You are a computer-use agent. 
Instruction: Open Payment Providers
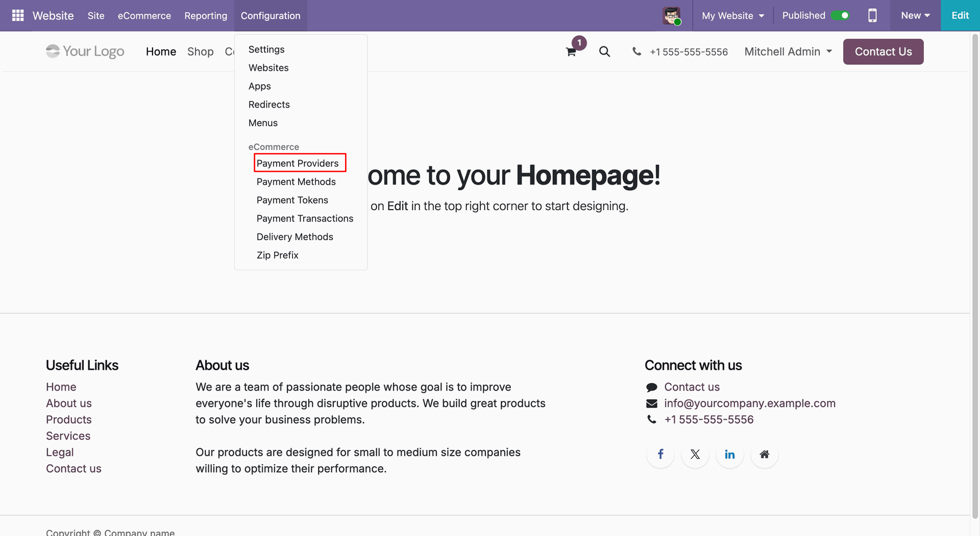(298, 163)
